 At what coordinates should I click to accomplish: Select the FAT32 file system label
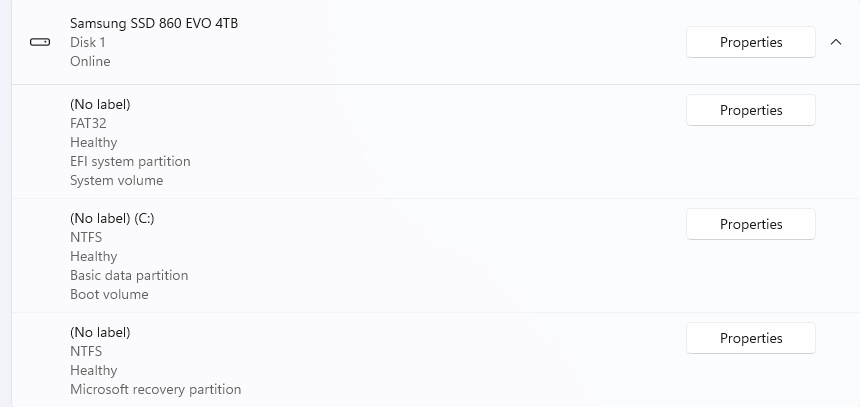click(88, 123)
